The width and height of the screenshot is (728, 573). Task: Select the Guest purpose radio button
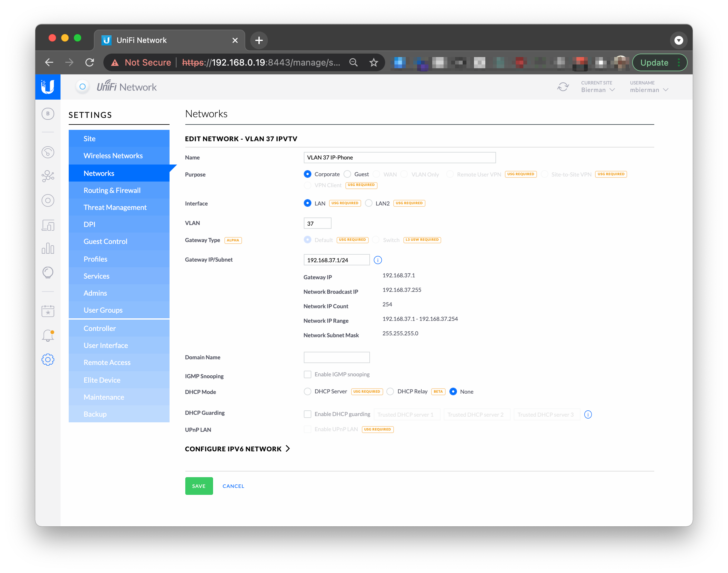click(x=348, y=174)
